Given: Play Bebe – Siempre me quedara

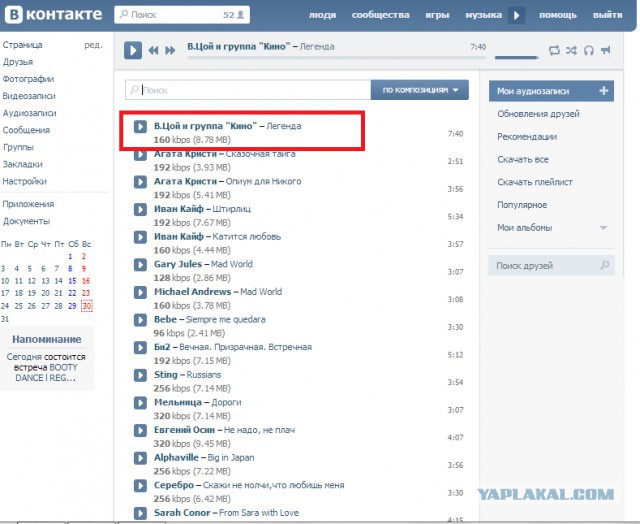Looking at the screenshot, I should (x=140, y=320).
